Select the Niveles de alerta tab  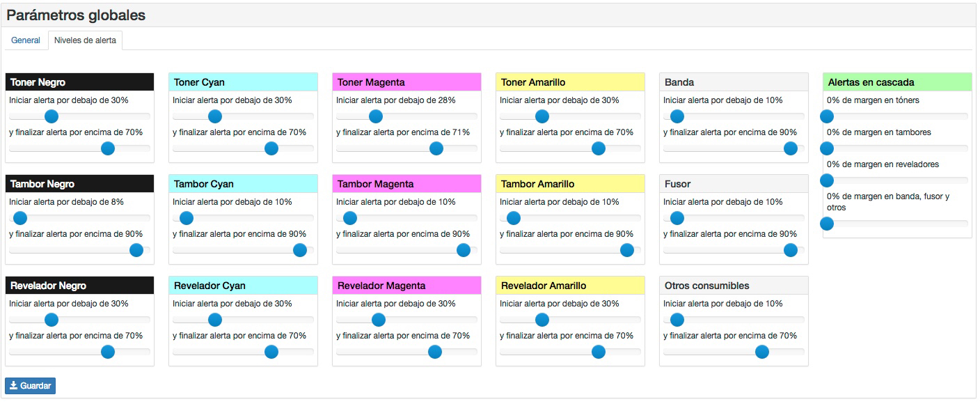pos(85,40)
